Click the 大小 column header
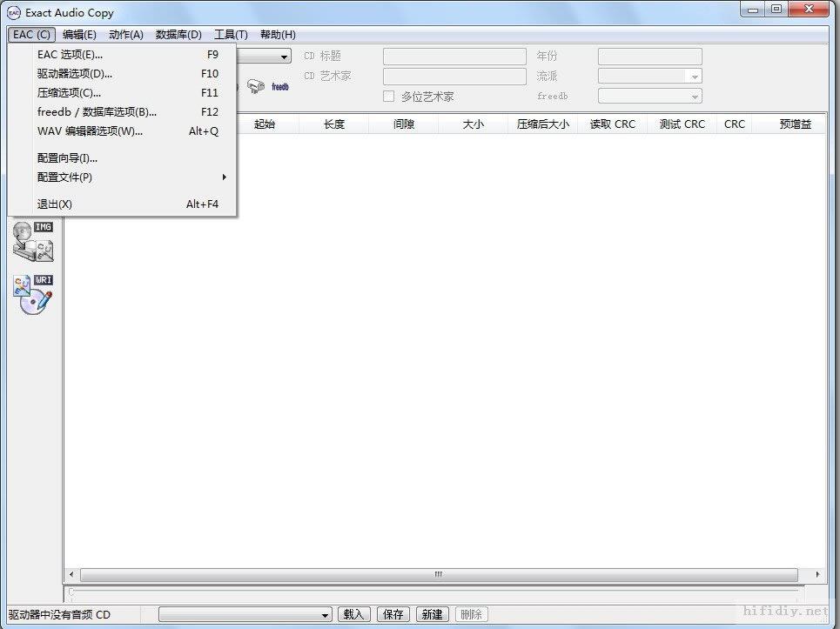Viewport: 840px width, 629px height. tap(473, 124)
